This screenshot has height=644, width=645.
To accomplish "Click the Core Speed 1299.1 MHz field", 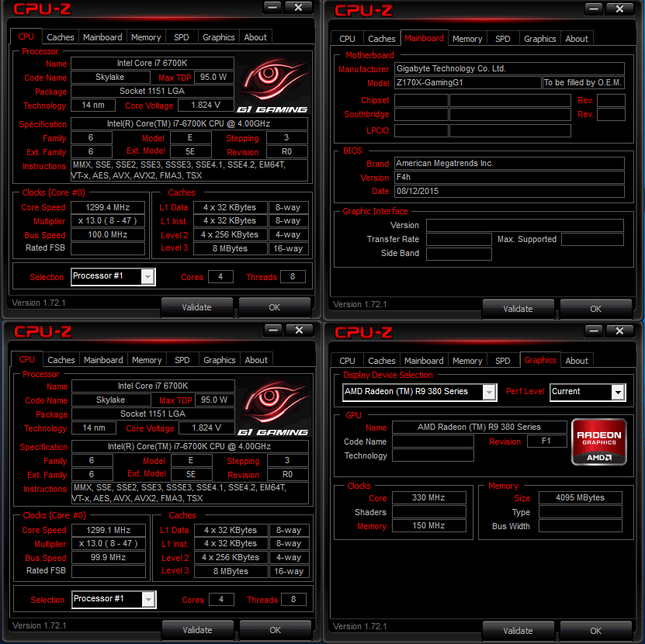I will 109,530.
